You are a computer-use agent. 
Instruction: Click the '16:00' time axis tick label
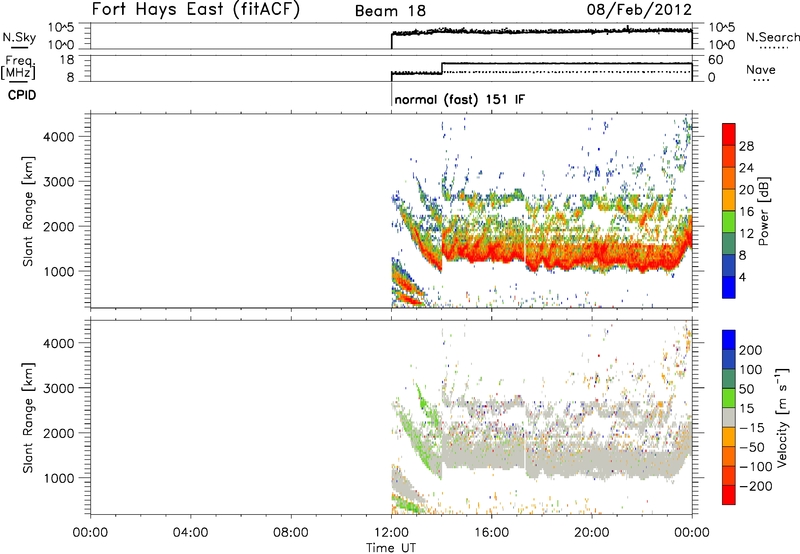(x=491, y=533)
